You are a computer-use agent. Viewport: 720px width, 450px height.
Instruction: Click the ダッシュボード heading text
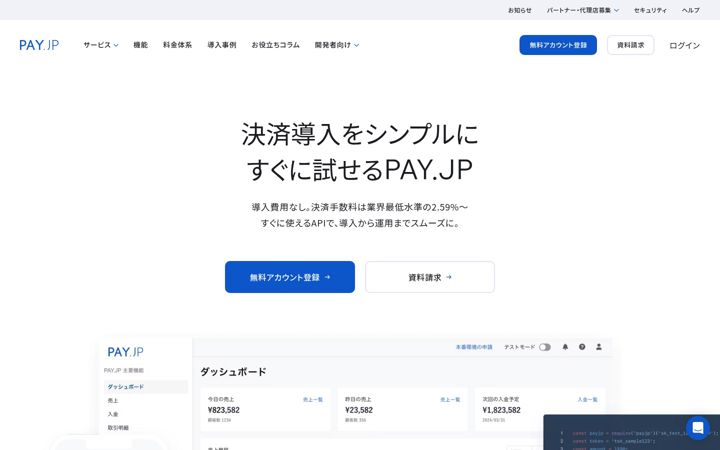[x=233, y=372]
